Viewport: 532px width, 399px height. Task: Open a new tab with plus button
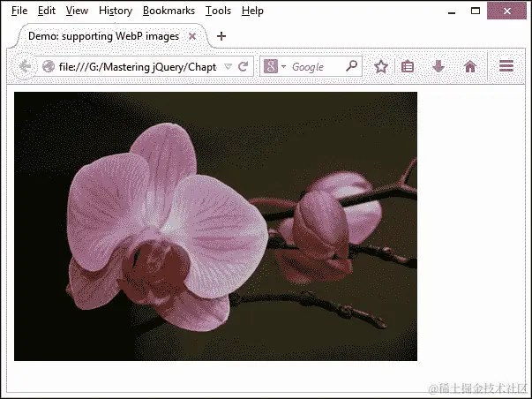(221, 36)
